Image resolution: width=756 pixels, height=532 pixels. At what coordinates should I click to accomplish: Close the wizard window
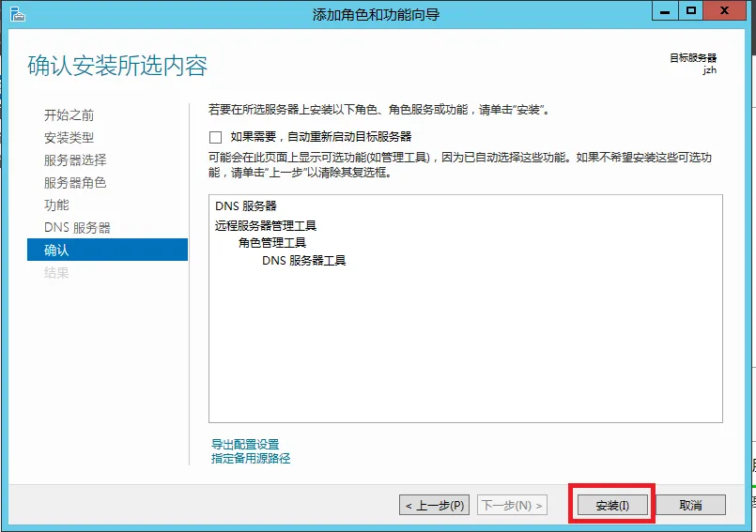tap(725, 11)
